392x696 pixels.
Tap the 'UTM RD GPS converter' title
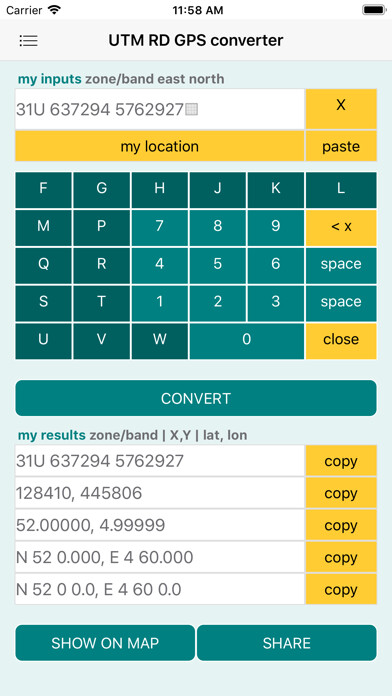click(196, 40)
